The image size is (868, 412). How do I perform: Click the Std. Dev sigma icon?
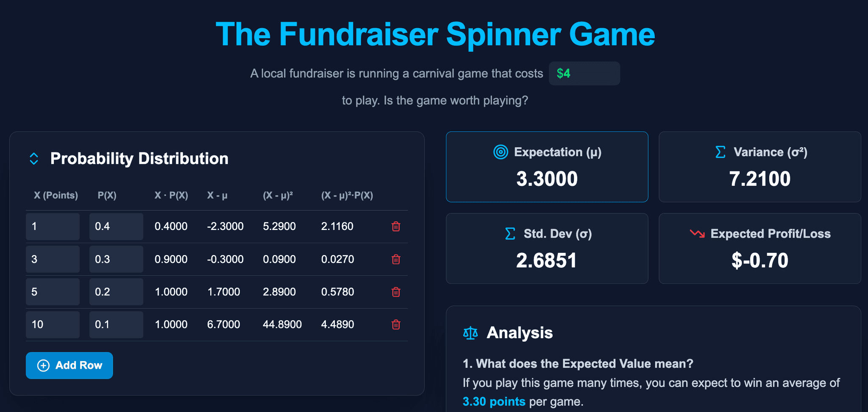click(510, 234)
